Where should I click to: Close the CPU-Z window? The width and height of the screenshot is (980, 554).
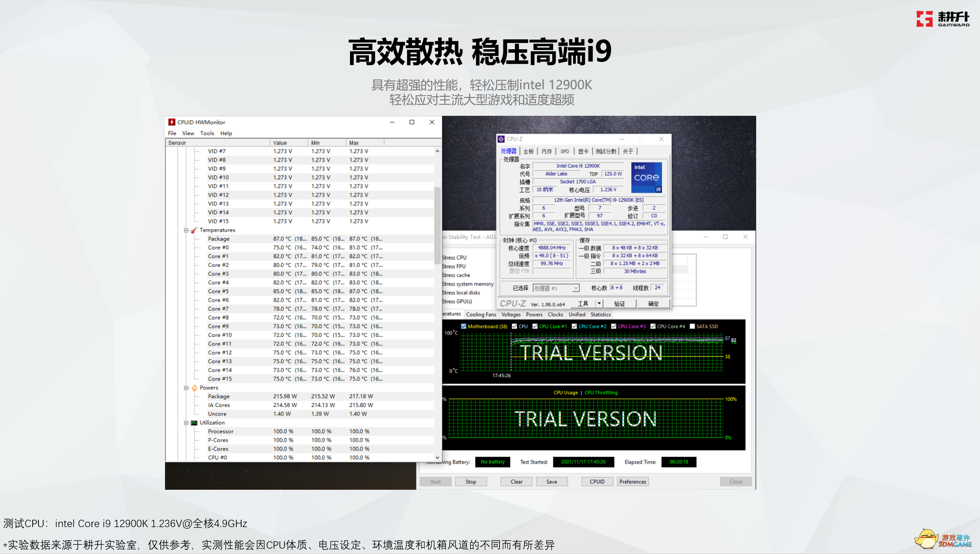pos(662,139)
